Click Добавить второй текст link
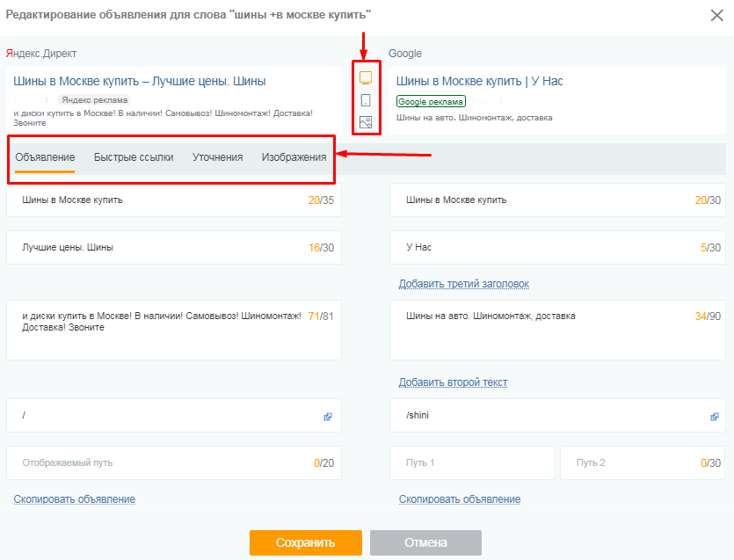The height and width of the screenshot is (560, 734). [x=453, y=382]
